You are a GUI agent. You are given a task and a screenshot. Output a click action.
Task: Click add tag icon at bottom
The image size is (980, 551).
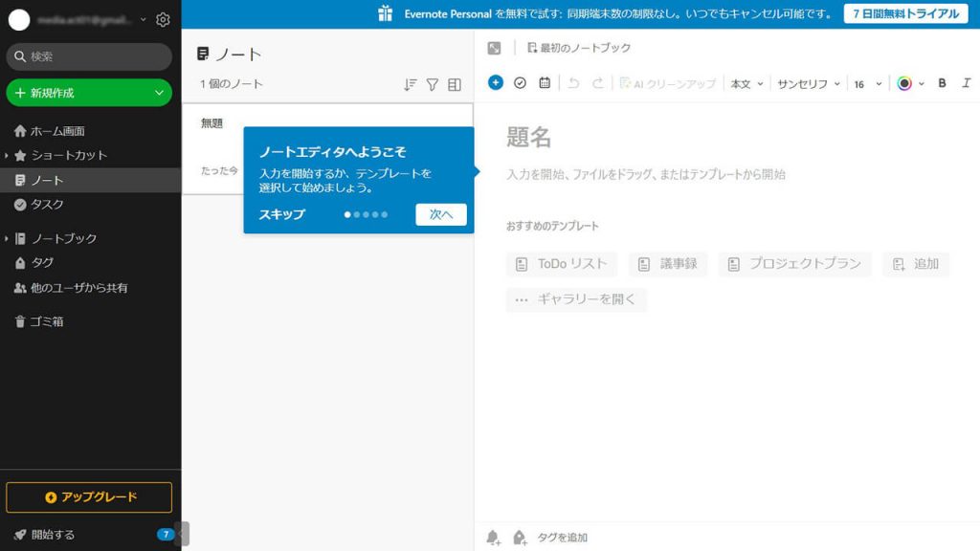point(520,538)
